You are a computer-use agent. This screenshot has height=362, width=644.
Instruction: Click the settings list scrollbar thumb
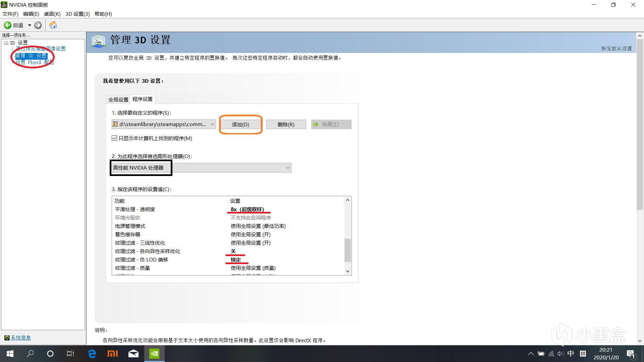(x=347, y=250)
